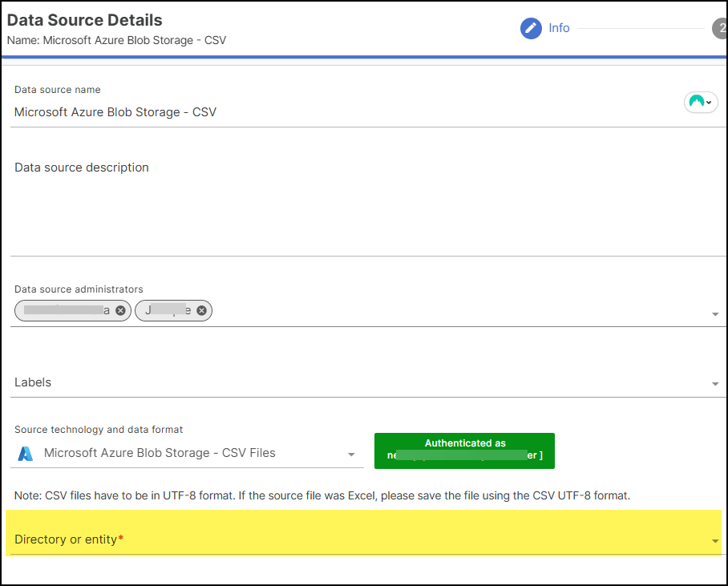Screen dimensions: 728x586
Task: Click the Data Source Details heading
Action: [x=85, y=20]
